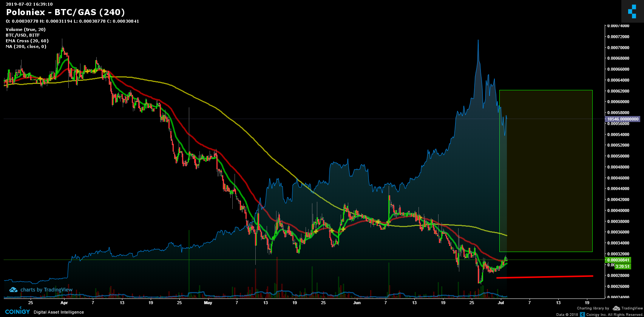Click the 'Digital Asset Intelligence' tagline
The image size is (644, 317).
[59, 312]
